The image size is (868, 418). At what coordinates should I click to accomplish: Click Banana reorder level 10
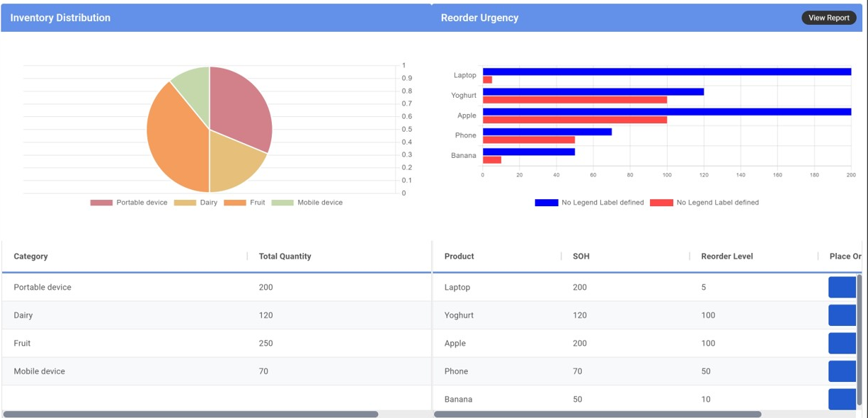pos(706,399)
